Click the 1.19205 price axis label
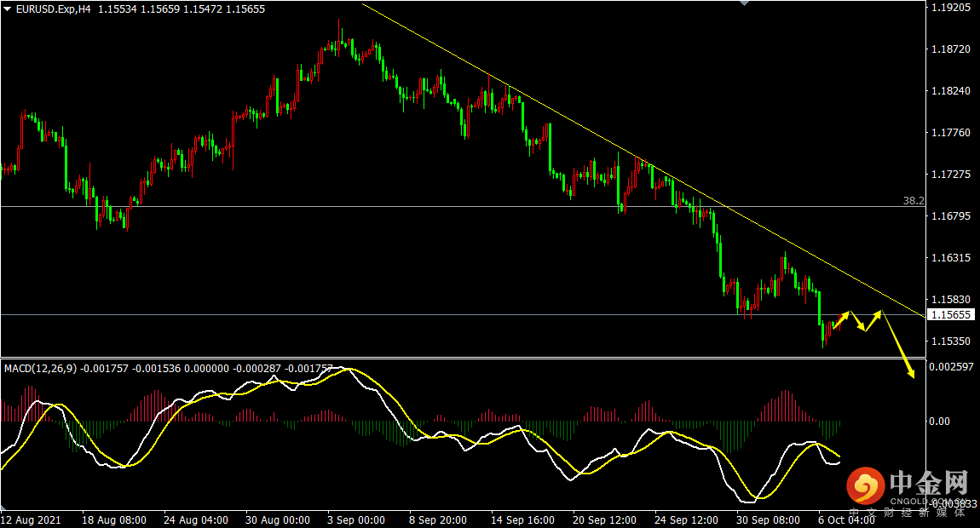This screenshot has width=980, height=528. point(951,8)
